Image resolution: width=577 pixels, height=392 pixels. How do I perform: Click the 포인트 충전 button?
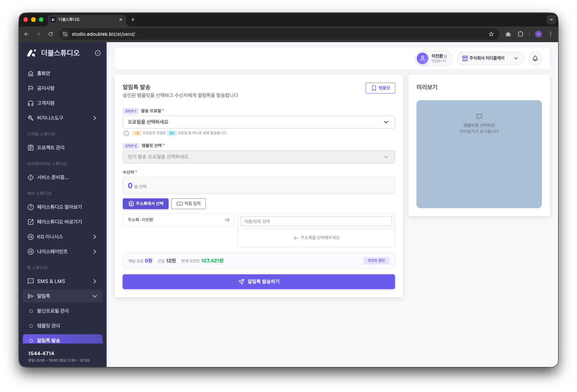(x=376, y=261)
